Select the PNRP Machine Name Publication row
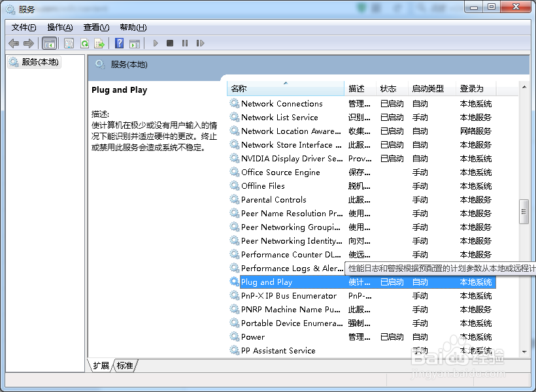The image size is (536, 392). (x=361, y=309)
